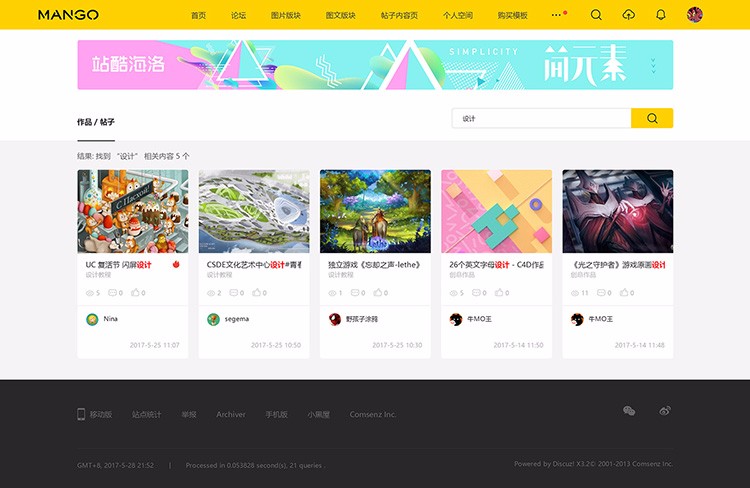This screenshot has height=488, width=750.
Task: Click author name 野孩子涂鸦
Action: point(362,319)
